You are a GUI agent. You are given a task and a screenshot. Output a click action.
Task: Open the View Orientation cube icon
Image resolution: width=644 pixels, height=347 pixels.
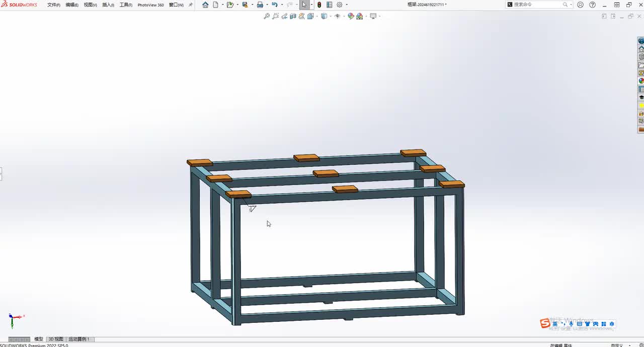pyautogui.click(x=310, y=16)
